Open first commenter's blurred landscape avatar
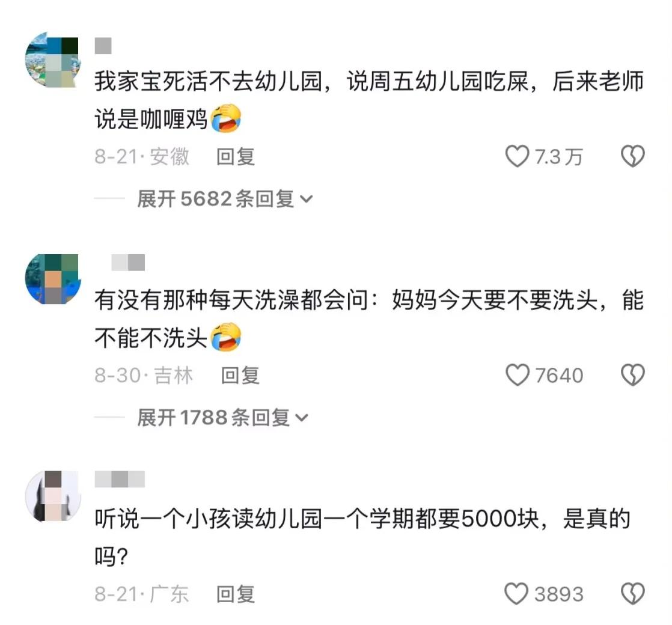This screenshot has height=625, width=672. tap(53, 59)
